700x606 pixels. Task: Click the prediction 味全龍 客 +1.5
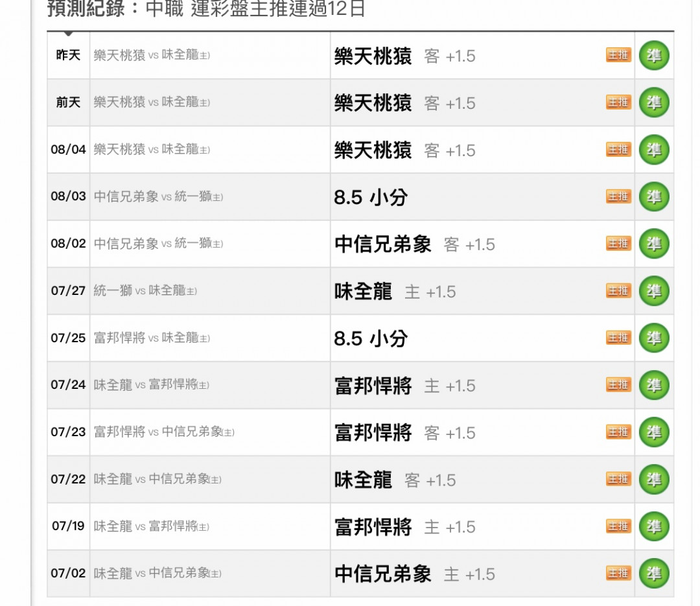(x=395, y=480)
